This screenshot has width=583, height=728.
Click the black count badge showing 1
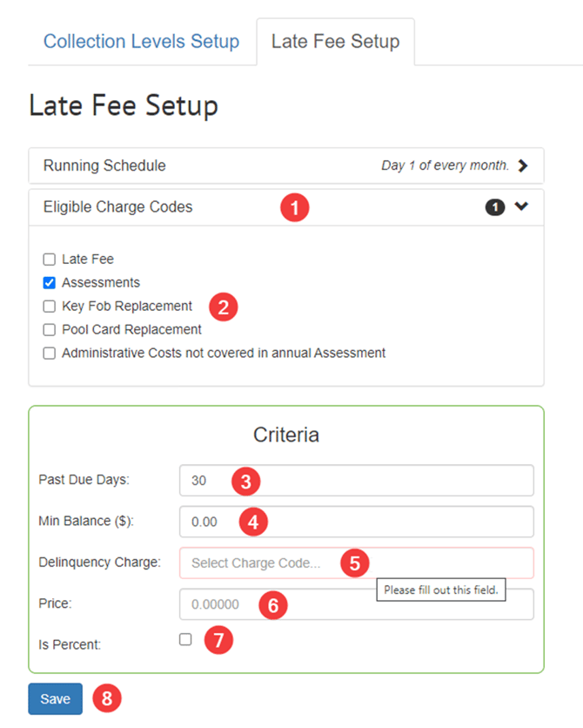[494, 207]
